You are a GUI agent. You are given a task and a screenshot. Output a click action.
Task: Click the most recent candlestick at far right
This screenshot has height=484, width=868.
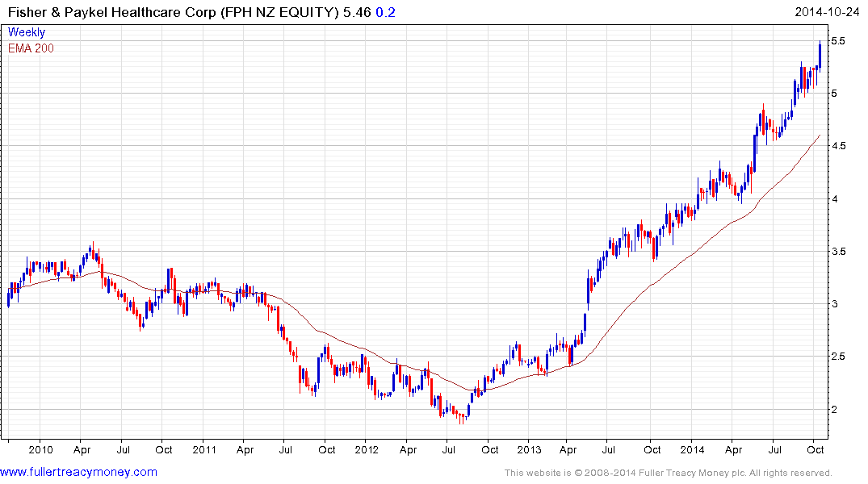[x=820, y=55]
